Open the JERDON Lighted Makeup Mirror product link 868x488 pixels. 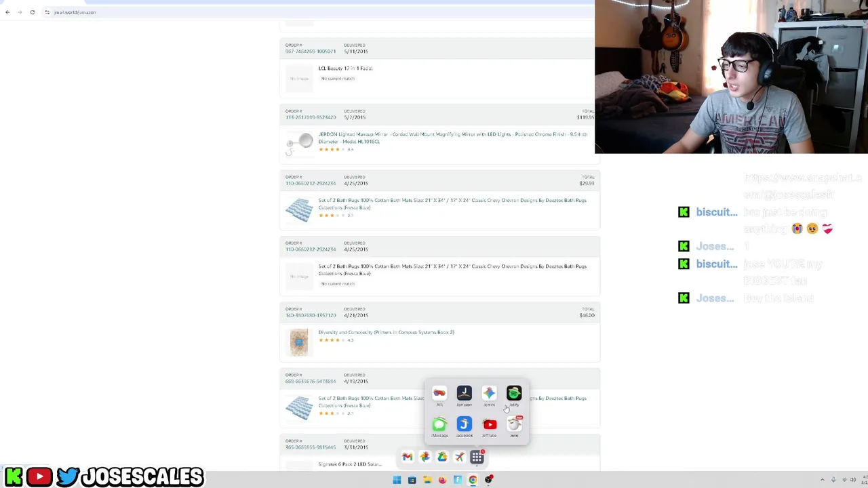point(453,138)
